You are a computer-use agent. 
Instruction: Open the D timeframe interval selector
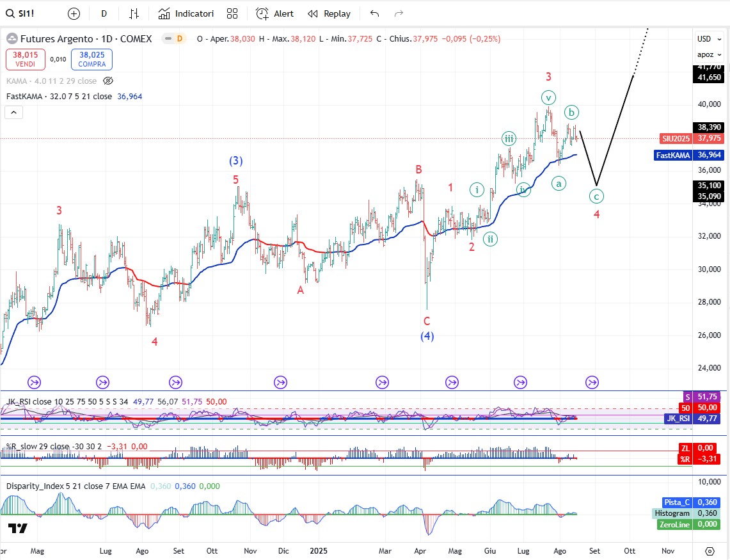point(104,13)
